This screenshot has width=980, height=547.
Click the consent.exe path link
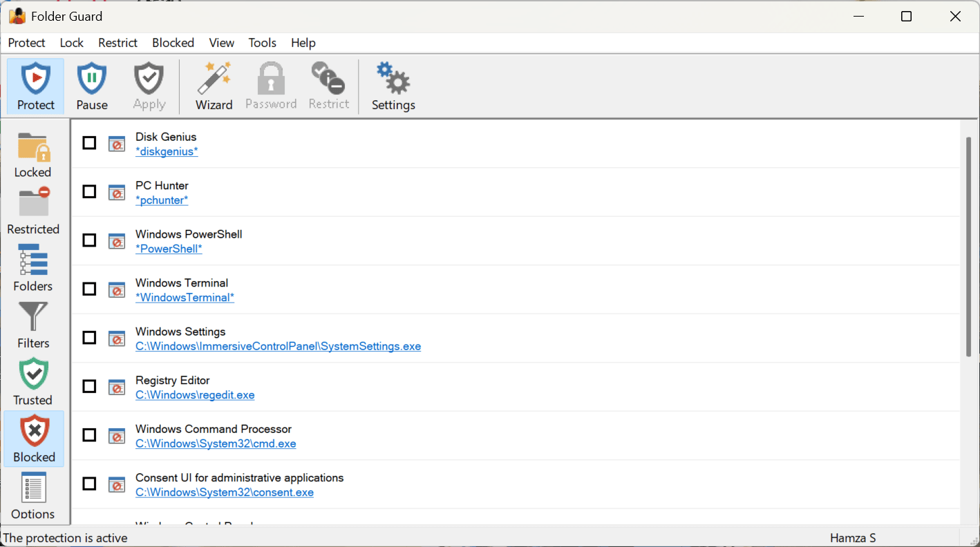225,492
